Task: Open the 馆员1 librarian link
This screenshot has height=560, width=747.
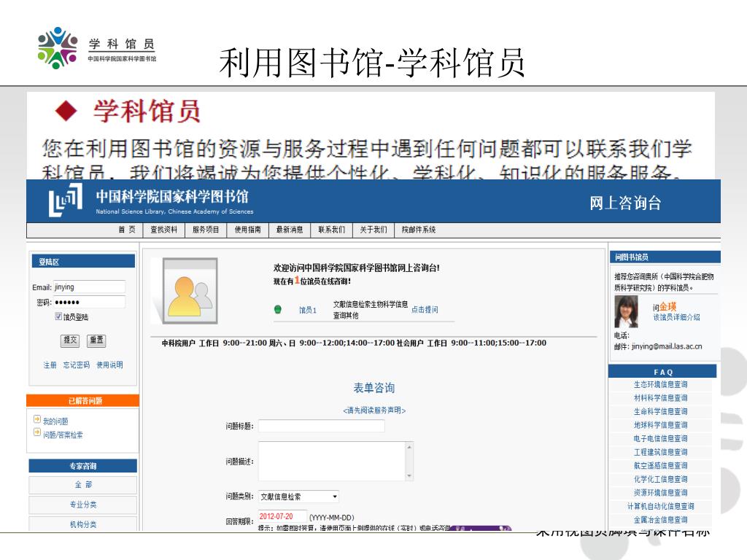Action: pyautogui.click(x=308, y=310)
